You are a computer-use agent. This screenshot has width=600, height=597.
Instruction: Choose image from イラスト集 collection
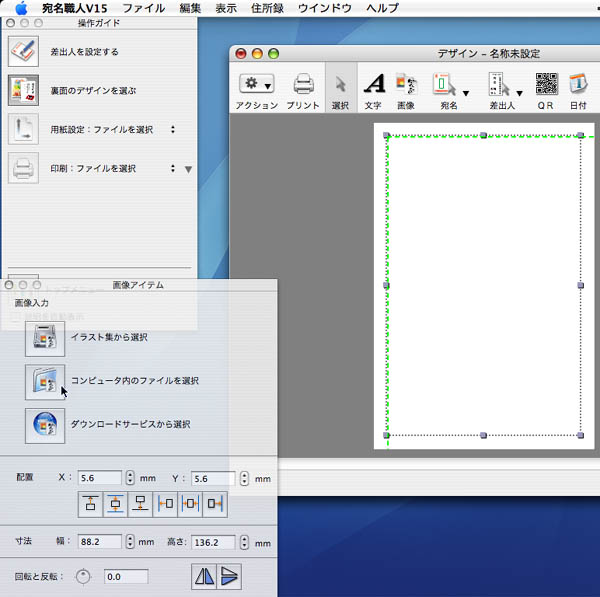tap(45, 338)
